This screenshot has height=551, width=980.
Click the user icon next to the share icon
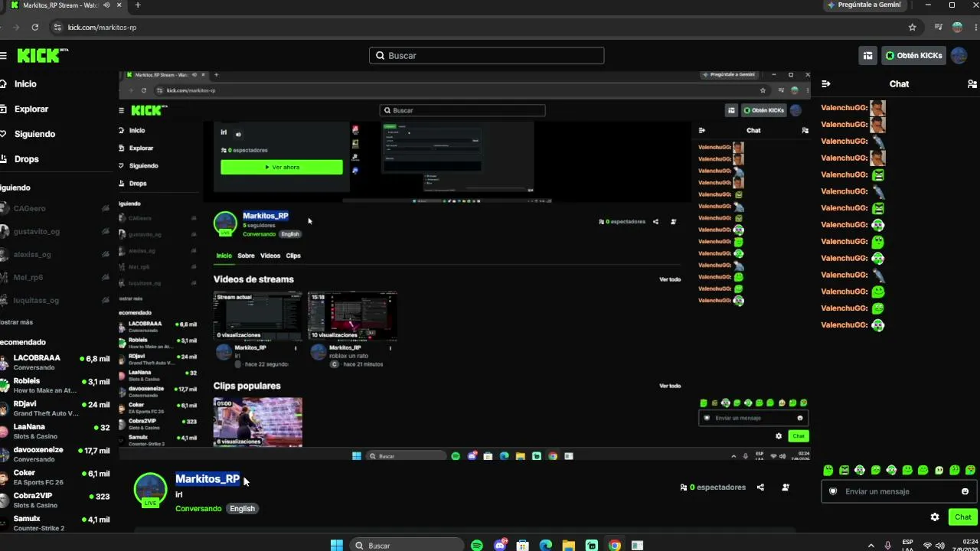pos(786,487)
